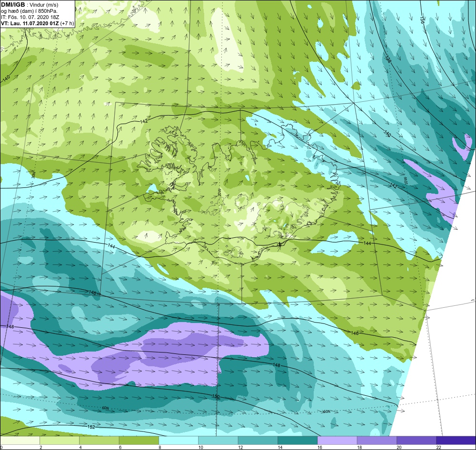The height and width of the screenshot is (450, 476).
Task: Click the 30W meridian label
Action: pos(33,174)
